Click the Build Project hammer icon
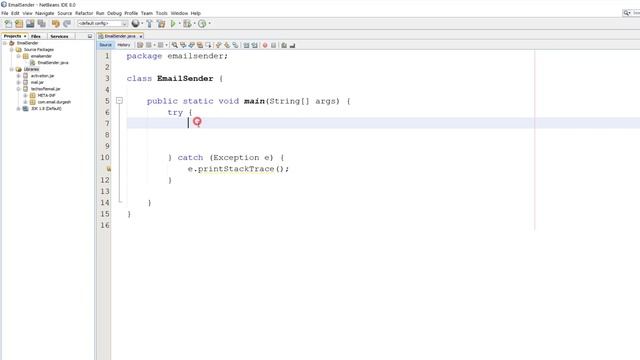 coord(149,24)
